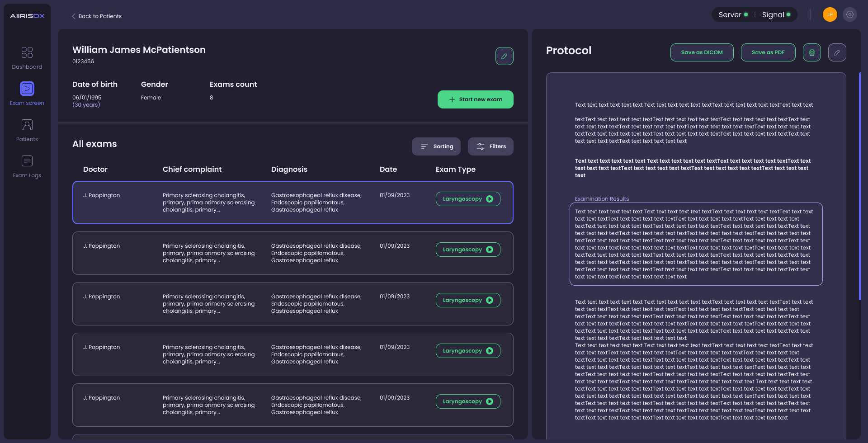Click the AIIRISDX logo
This screenshot has height=443, width=868.
[x=27, y=16]
